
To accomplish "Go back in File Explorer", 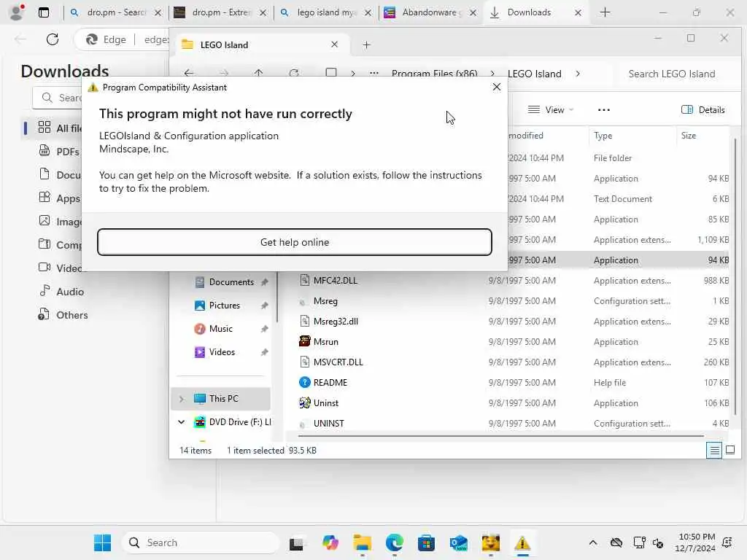I will (x=189, y=74).
